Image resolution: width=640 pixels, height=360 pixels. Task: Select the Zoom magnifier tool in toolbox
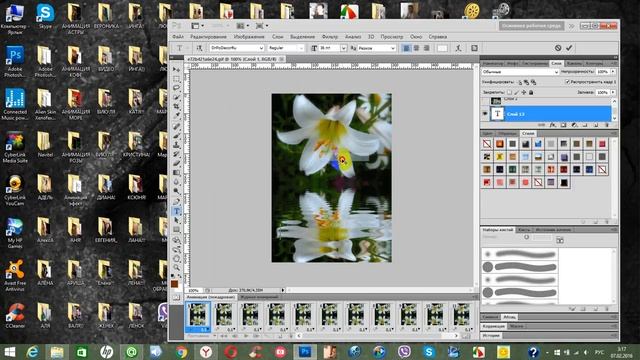(176, 267)
